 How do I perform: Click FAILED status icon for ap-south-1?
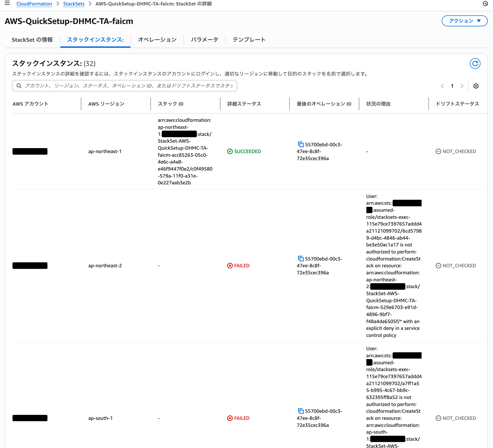[230, 418]
